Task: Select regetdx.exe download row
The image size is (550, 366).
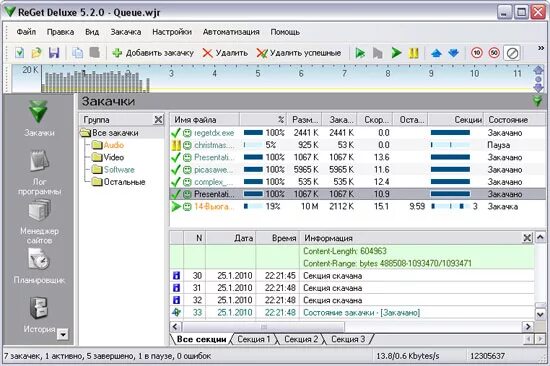Action: [x=357, y=133]
